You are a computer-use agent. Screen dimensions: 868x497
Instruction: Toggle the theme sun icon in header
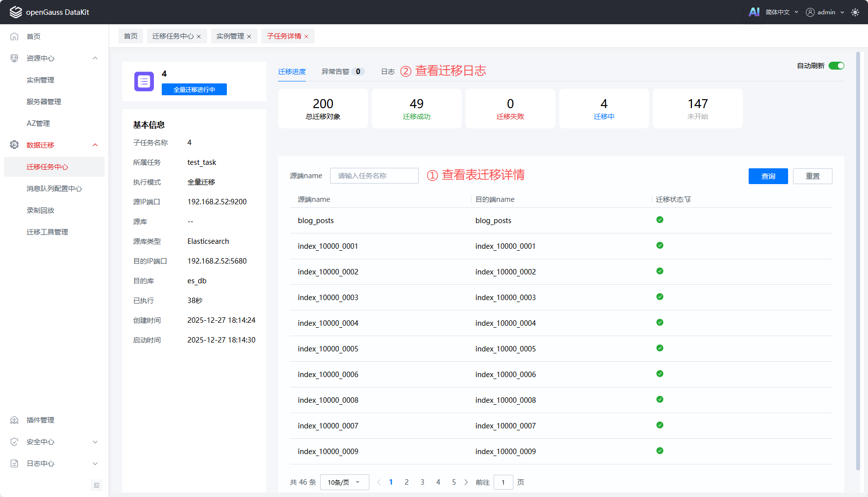[x=855, y=12]
